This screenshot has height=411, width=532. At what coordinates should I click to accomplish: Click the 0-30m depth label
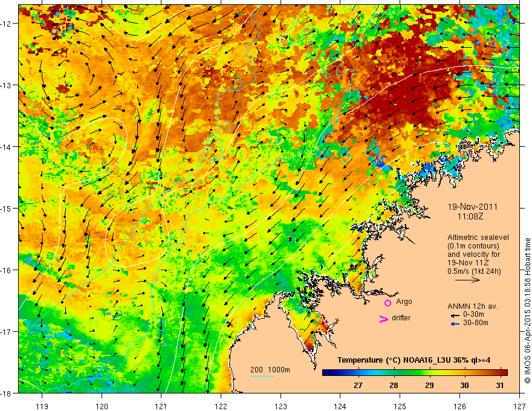pyautogui.click(x=473, y=314)
